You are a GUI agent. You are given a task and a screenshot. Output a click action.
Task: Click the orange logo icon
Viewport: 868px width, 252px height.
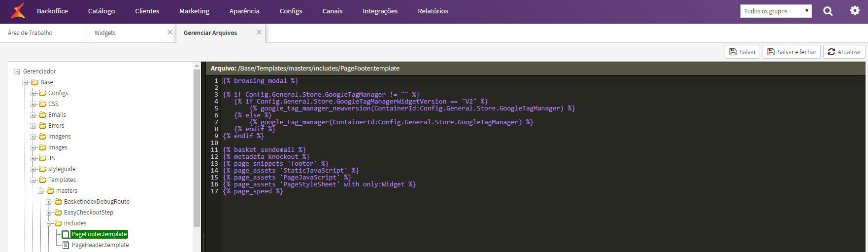18,10
